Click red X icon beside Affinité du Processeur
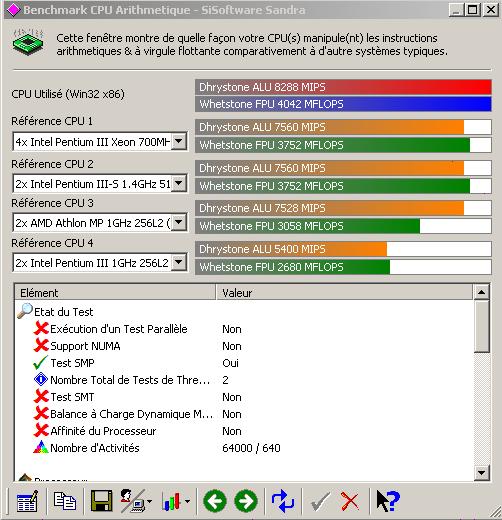 (x=41, y=431)
